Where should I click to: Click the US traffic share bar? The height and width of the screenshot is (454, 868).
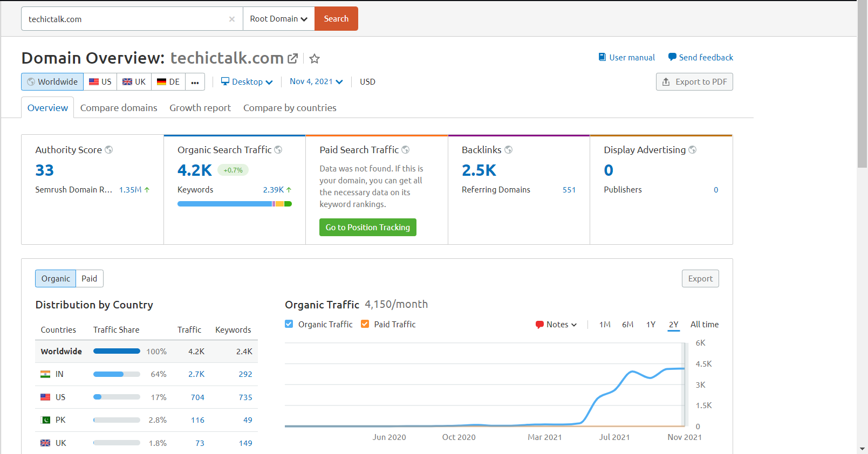(117, 397)
